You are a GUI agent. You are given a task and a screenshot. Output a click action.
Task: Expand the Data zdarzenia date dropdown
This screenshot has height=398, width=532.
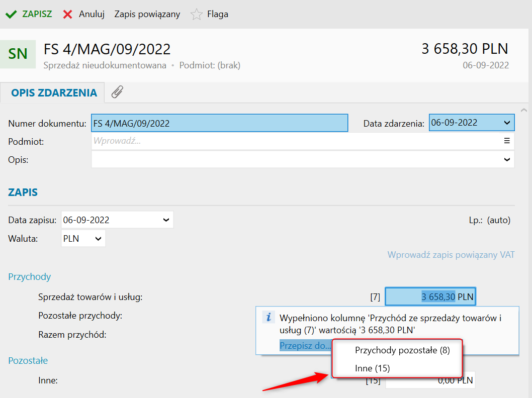pos(507,123)
